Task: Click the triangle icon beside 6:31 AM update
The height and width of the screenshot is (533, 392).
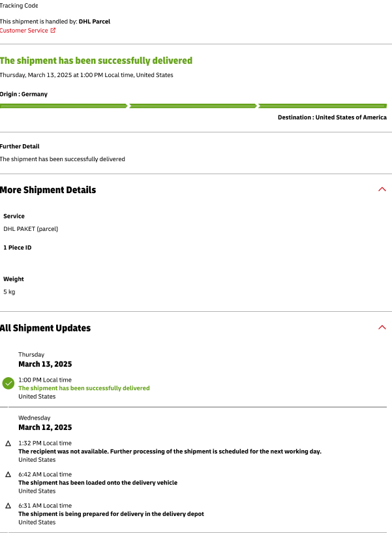Action: click(8, 506)
